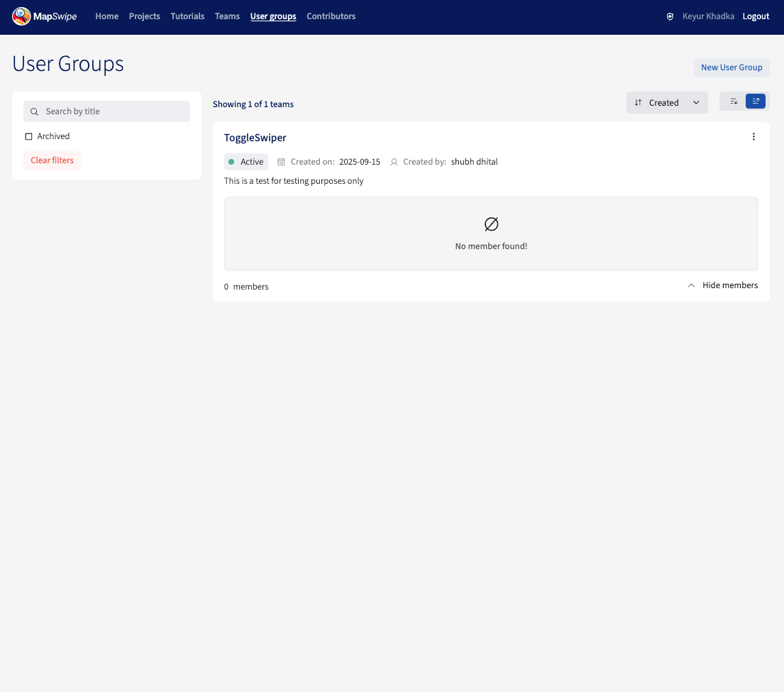
Task: Click the calendar icon beside Created on
Action: coord(281,162)
